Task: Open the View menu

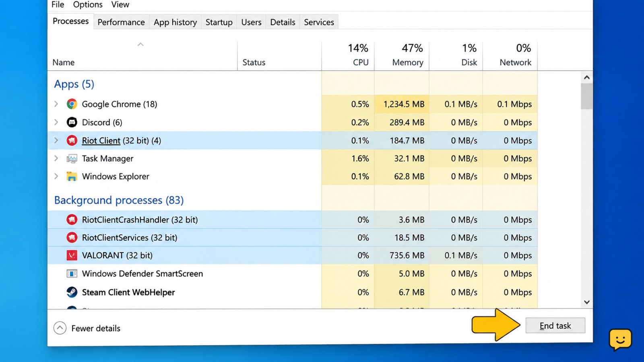Action: click(120, 4)
